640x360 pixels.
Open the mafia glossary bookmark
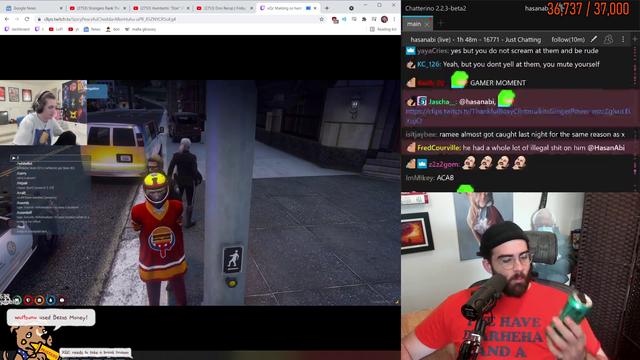point(140,29)
